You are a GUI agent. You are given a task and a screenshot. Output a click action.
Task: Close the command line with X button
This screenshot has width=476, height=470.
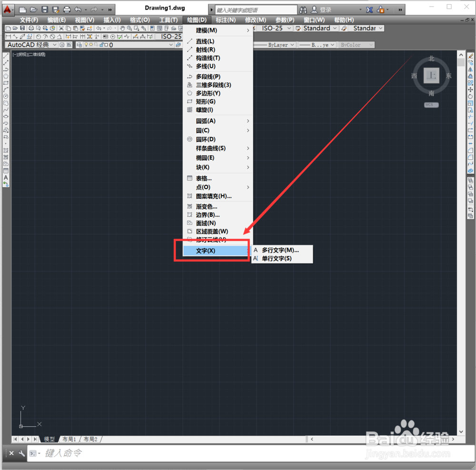tap(11, 453)
